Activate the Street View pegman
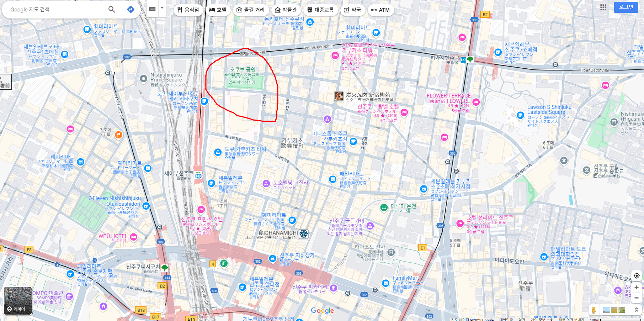Image resolution: width=644 pixels, height=321 pixels. tap(594, 310)
